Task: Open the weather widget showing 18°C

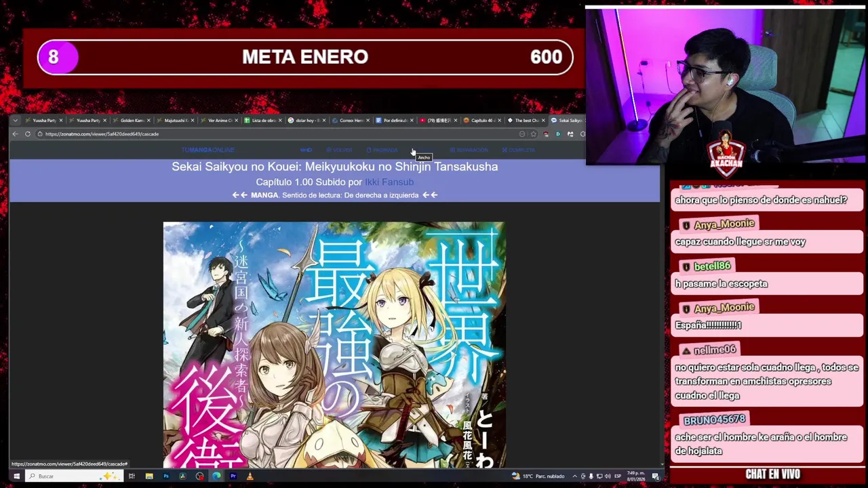Action: tap(538, 476)
